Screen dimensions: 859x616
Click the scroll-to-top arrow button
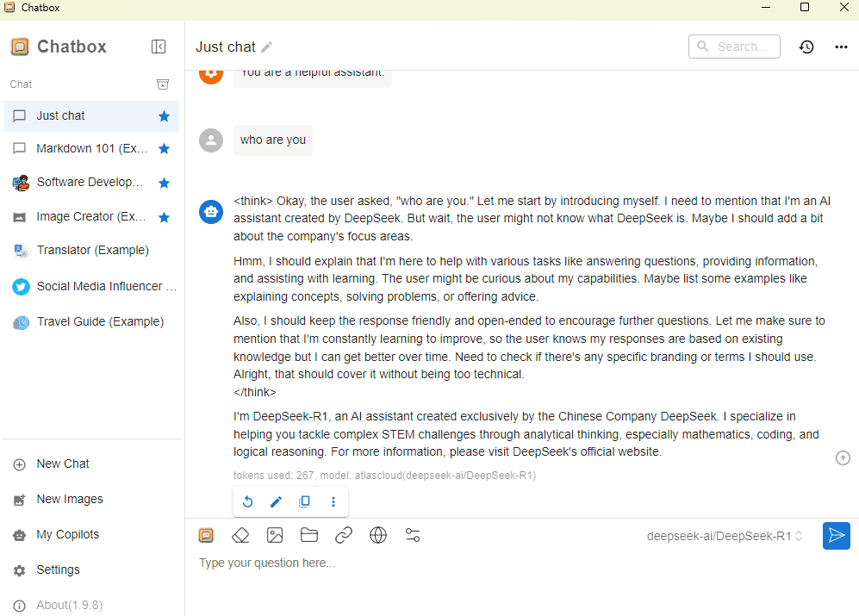[x=843, y=457]
